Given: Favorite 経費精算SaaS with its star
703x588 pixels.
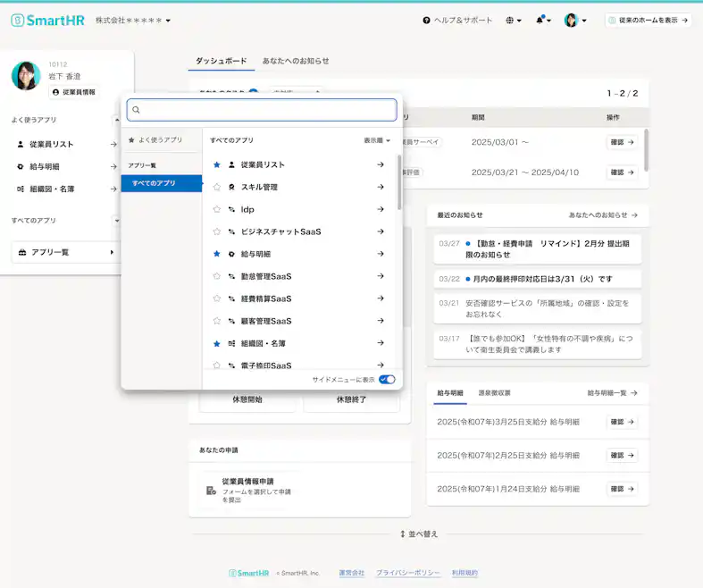Looking at the screenshot, I should (x=217, y=298).
